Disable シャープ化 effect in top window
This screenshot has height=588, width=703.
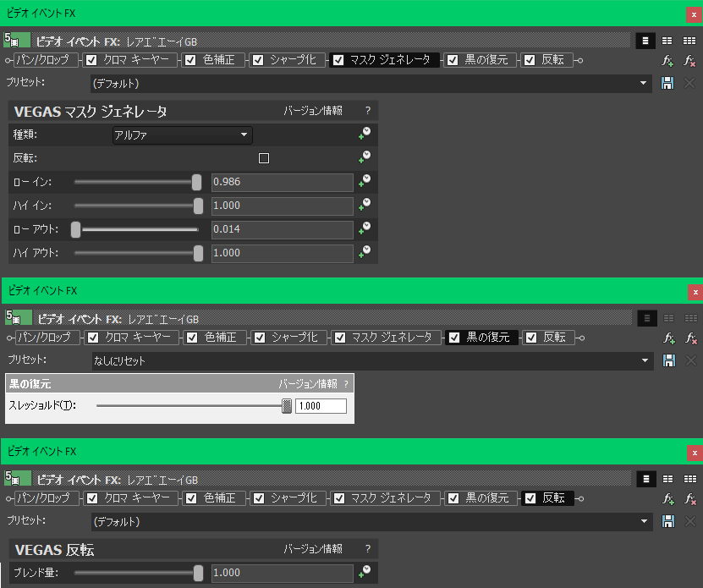tap(258, 60)
